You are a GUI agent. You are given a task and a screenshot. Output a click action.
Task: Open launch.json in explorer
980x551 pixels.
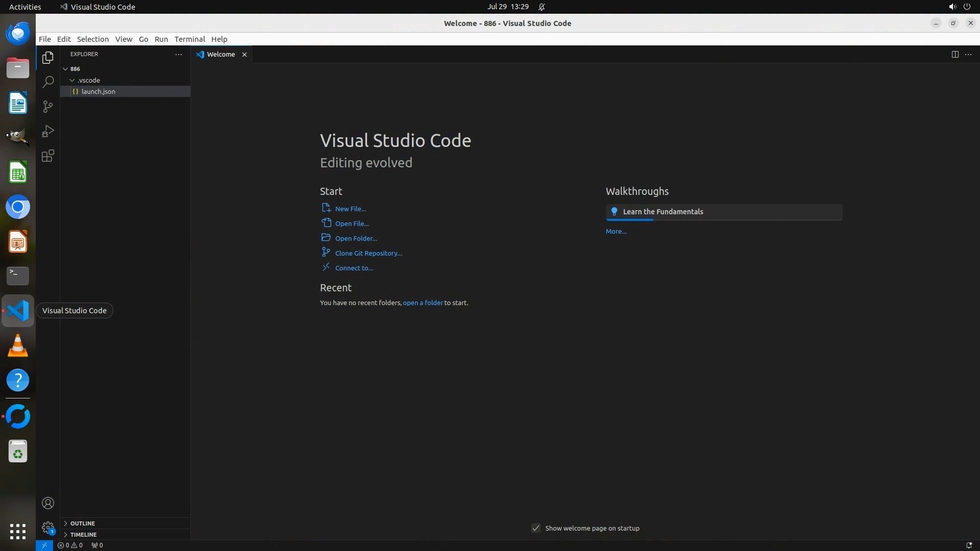98,91
